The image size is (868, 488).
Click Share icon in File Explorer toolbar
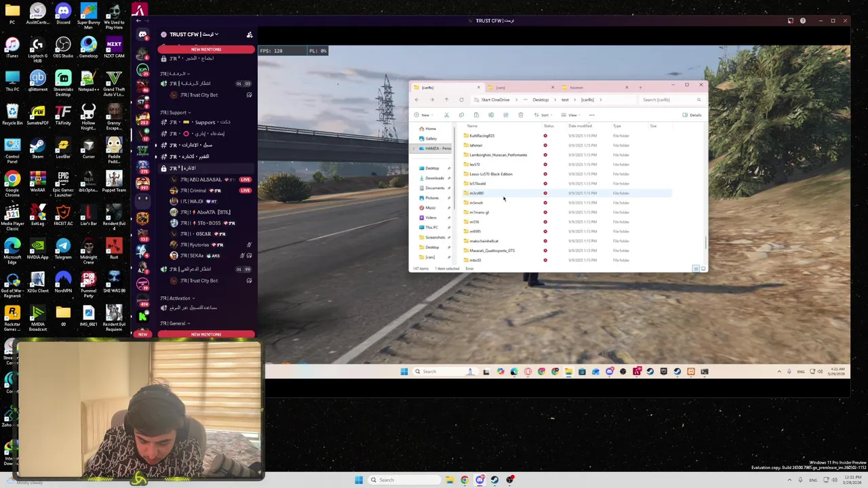[x=506, y=115]
